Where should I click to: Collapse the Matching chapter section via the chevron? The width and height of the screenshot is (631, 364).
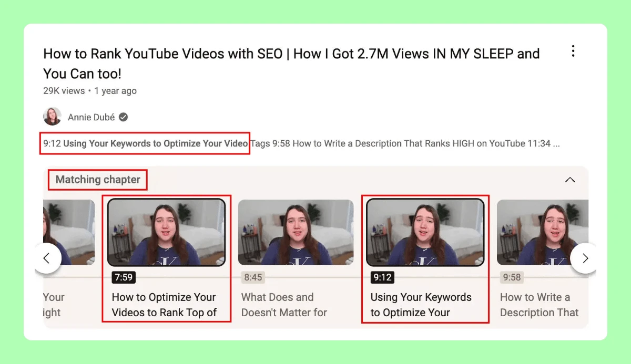(570, 180)
